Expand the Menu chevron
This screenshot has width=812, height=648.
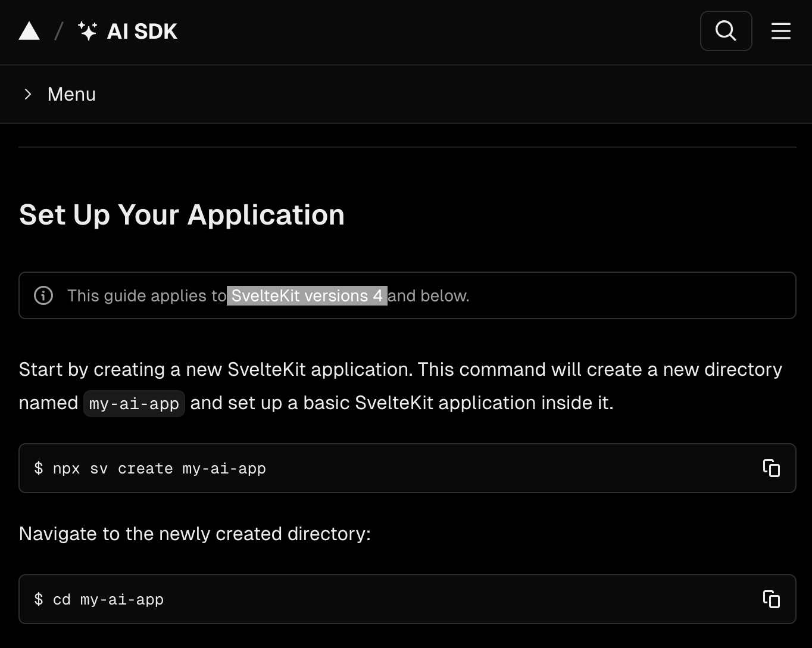[x=27, y=94]
